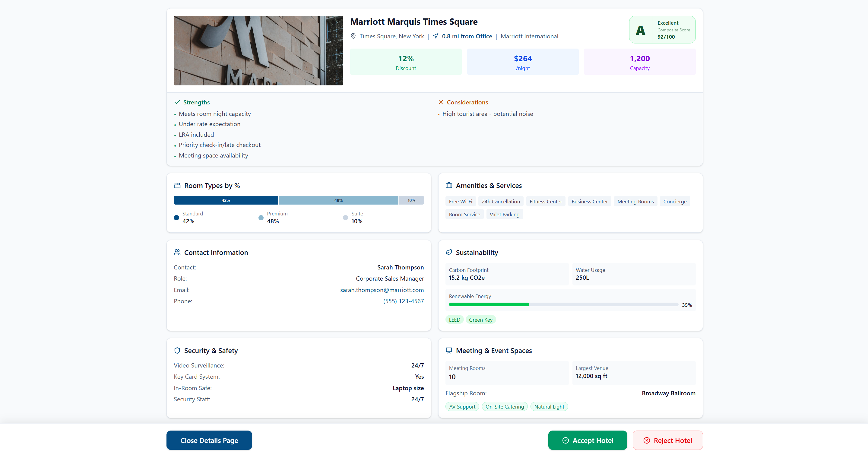
Task: Reject the hotel using Reject Hotel button
Action: (x=668, y=440)
